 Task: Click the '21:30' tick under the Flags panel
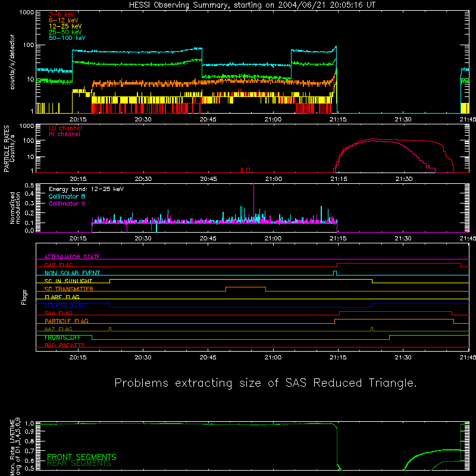pos(403,358)
